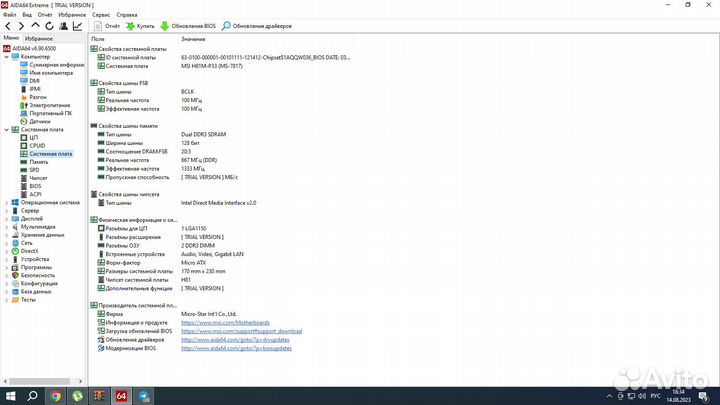Collapse the Системная плата tree node
720x405 pixels.
point(6,129)
